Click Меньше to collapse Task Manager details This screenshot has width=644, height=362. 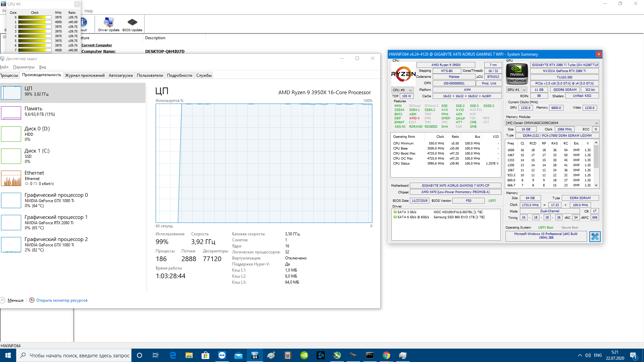point(15,300)
